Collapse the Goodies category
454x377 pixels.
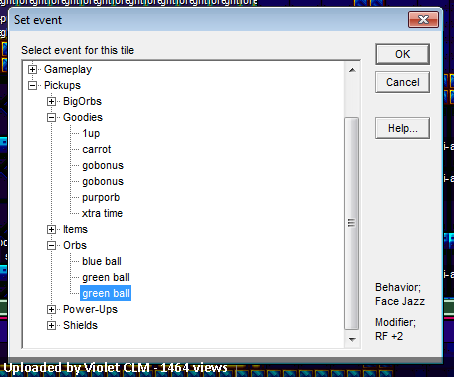tap(51, 117)
